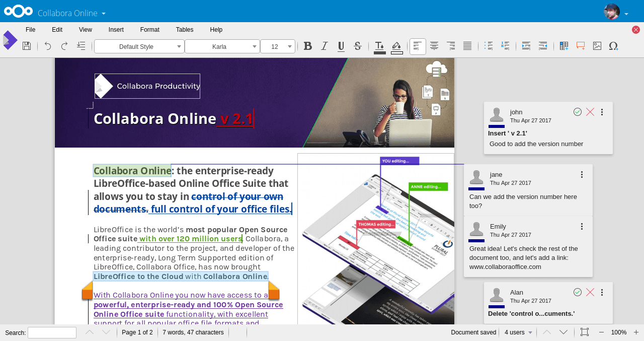
Task: Expand Collabora Online app menu
Action: tap(71, 13)
